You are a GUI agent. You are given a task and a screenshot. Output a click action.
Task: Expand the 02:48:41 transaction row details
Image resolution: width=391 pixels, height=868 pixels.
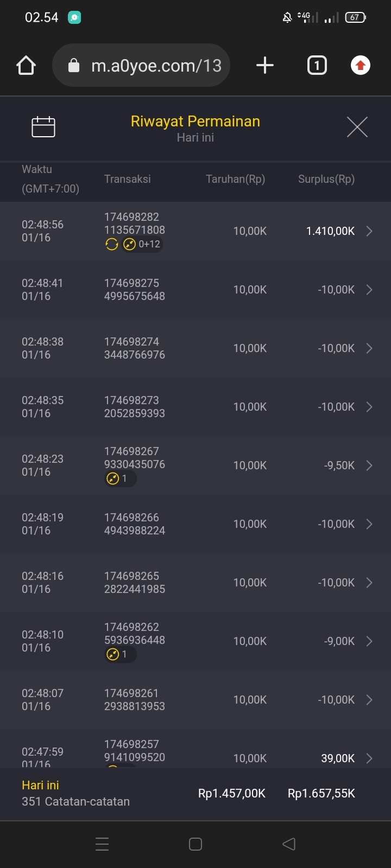point(369,290)
